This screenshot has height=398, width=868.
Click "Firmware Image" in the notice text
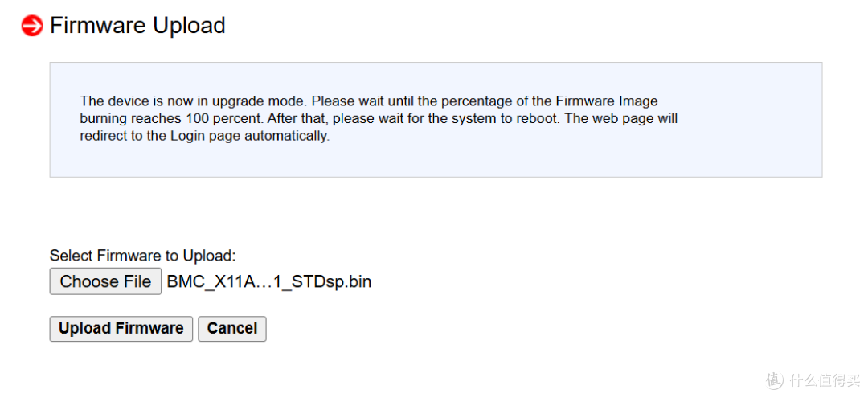coord(608,101)
